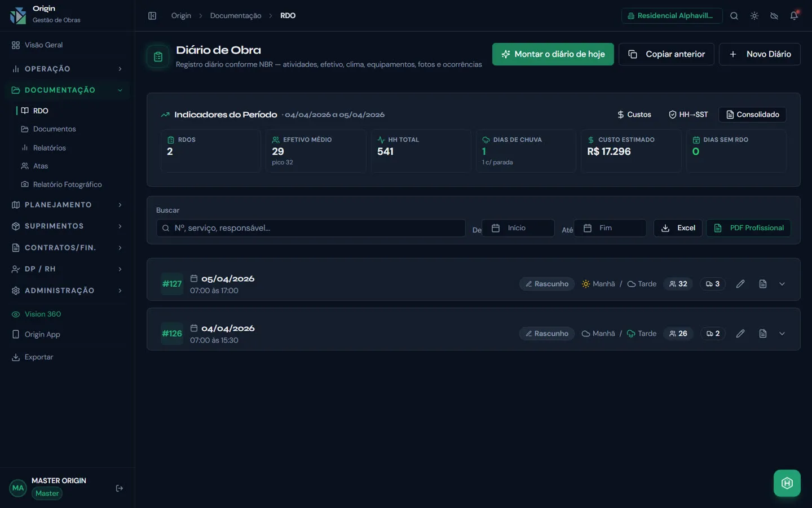Open the search magnifier icon
This screenshot has height=508, width=812.
click(734, 16)
